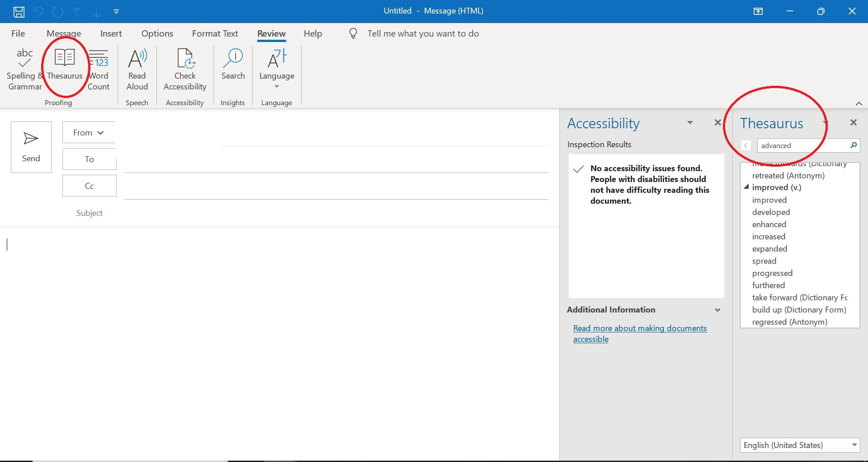The width and height of the screenshot is (868, 462).
Task: Expand the From dropdown
Action: click(89, 132)
